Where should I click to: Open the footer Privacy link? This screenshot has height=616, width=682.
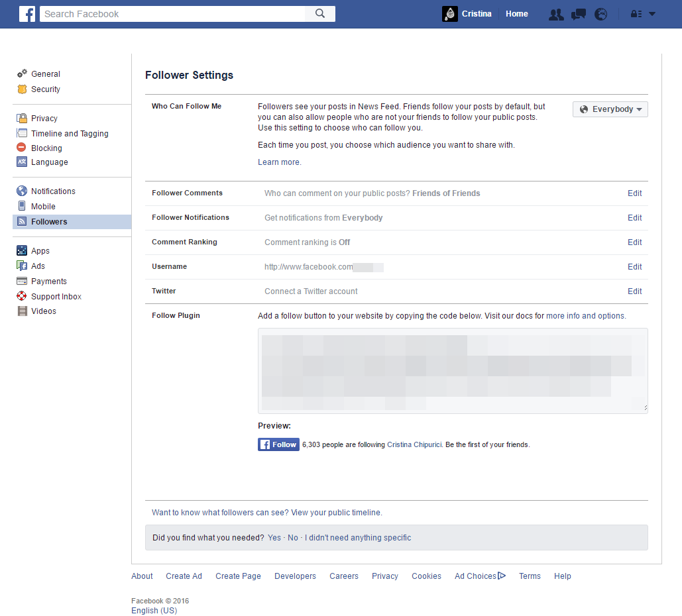click(x=384, y=576)
